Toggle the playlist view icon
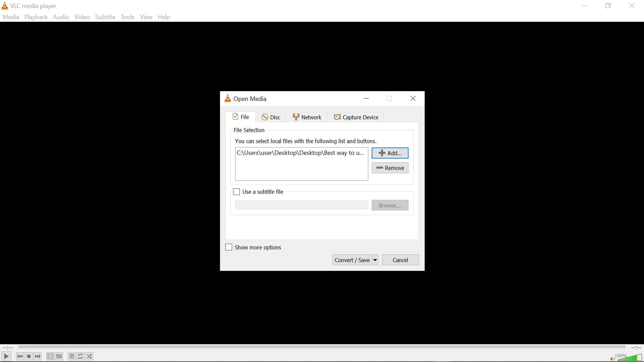The height and width of the screenshot is (362, 644). tap(71, 356)
